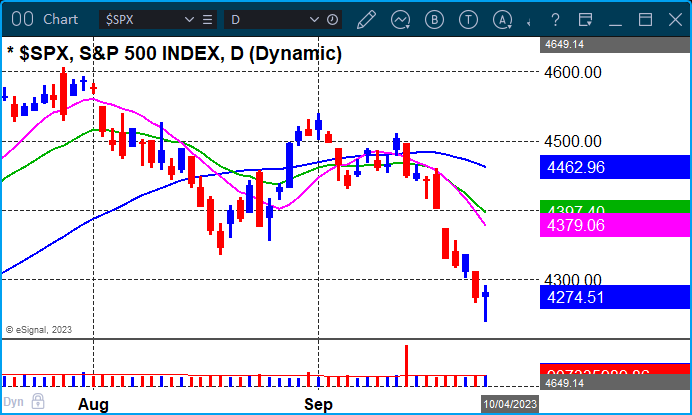Viewport: 692px width, 415px height.
Task: Open the time template clock icon
Action: 333,20
